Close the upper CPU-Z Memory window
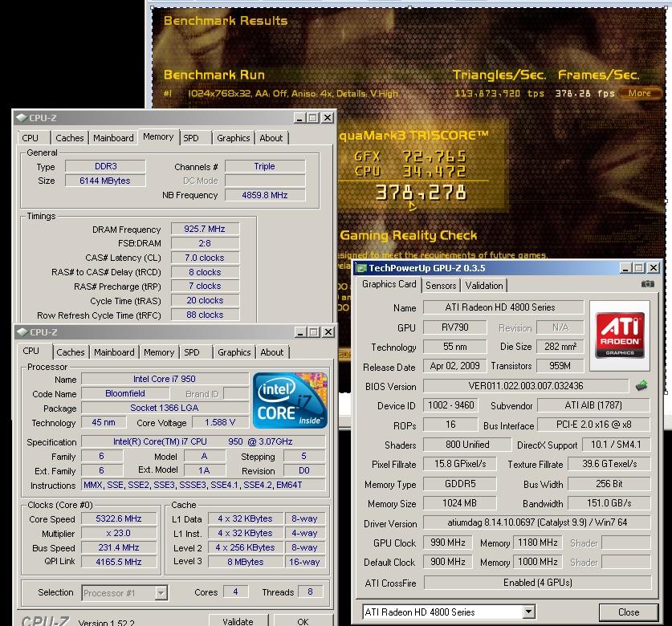 [328, 118]
